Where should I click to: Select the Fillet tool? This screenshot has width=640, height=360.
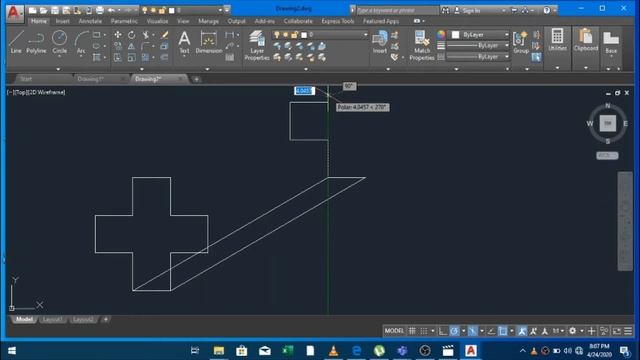[146, 46]
